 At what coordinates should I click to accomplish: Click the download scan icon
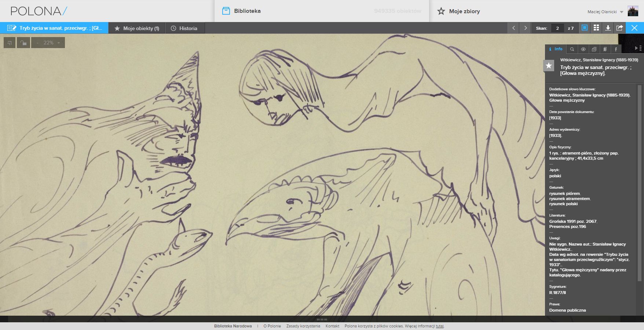pos(608,28)
